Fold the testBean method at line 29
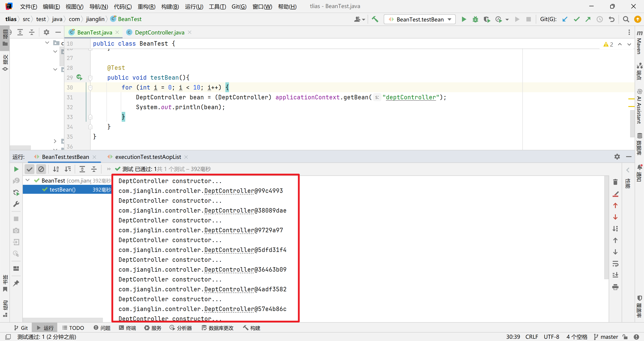Screen dimensions: 644x341 [90, 78]
